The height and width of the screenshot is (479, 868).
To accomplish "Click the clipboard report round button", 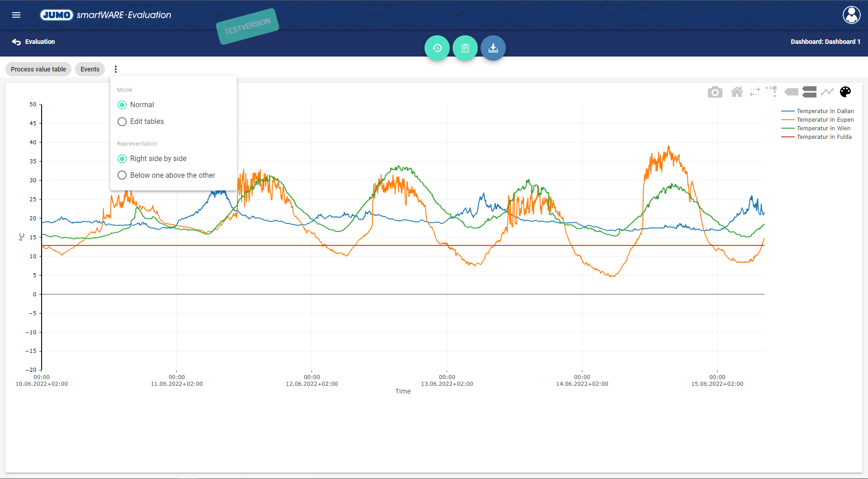I will (x=465, y=48).
